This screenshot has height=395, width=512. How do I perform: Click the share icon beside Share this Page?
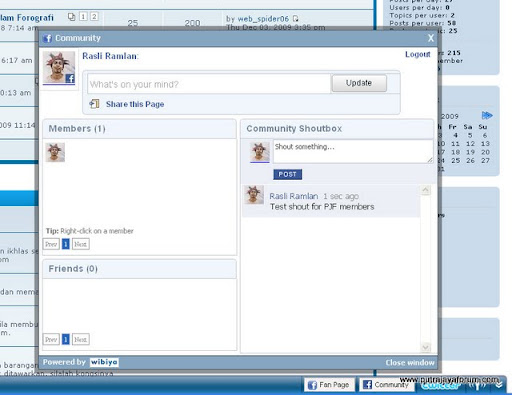tap(94, 104)
